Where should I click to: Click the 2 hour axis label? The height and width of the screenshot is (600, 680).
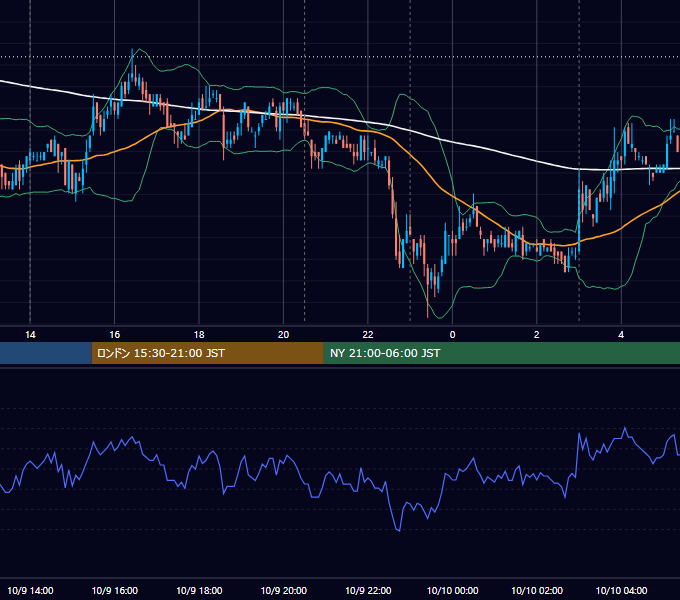[x=536, y=335]
